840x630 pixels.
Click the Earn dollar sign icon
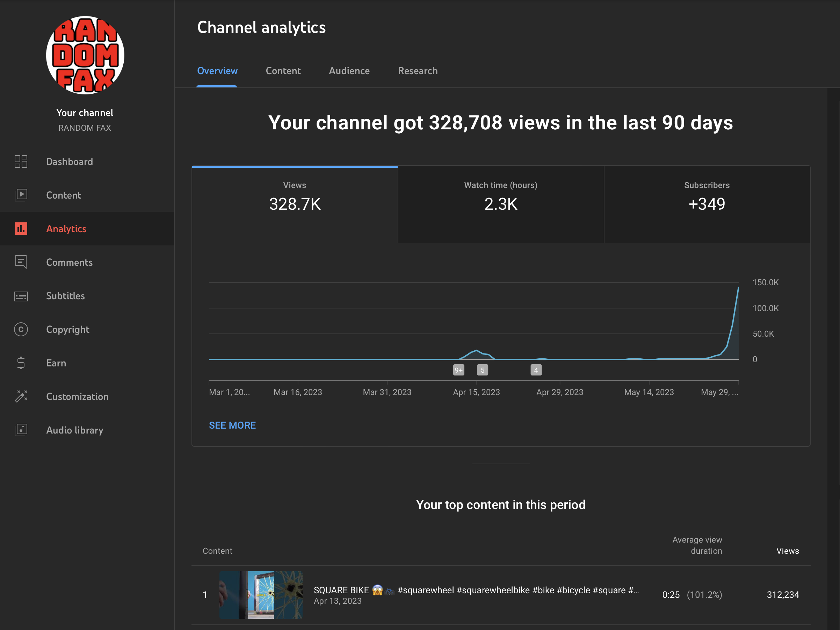[21, 363]
